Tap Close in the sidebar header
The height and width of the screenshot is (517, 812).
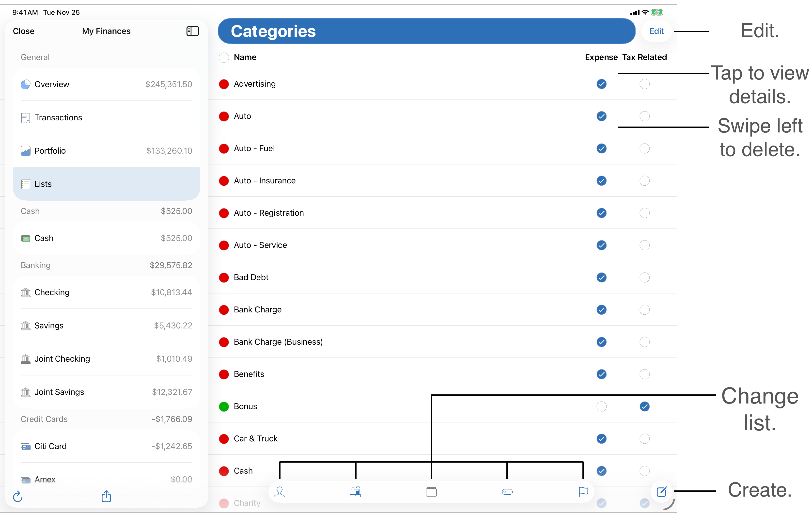click(x=24, y=31)
